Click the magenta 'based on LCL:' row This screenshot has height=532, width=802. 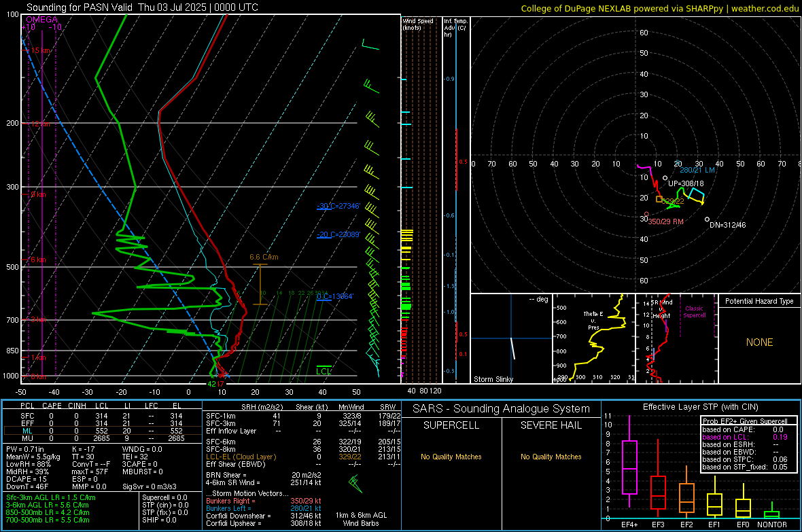coord(745,437)
